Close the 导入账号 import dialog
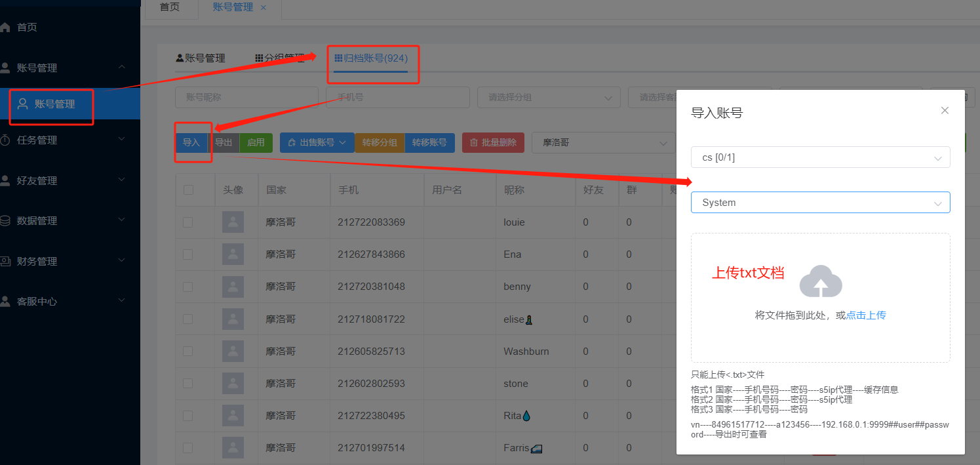This screenshot has width=980, height=465. click(945, 111)
